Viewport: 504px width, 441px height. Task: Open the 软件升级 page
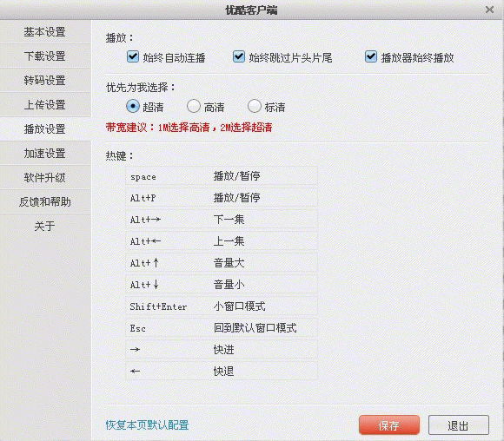point(45,178)
